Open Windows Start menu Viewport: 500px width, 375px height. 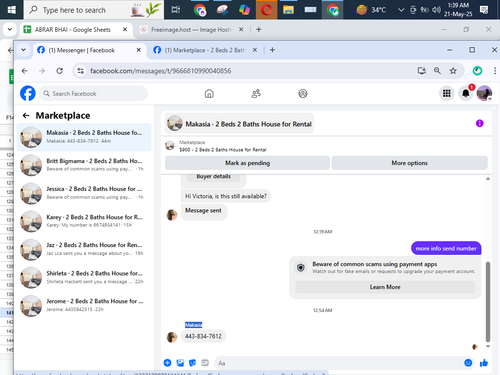point(12,10)
